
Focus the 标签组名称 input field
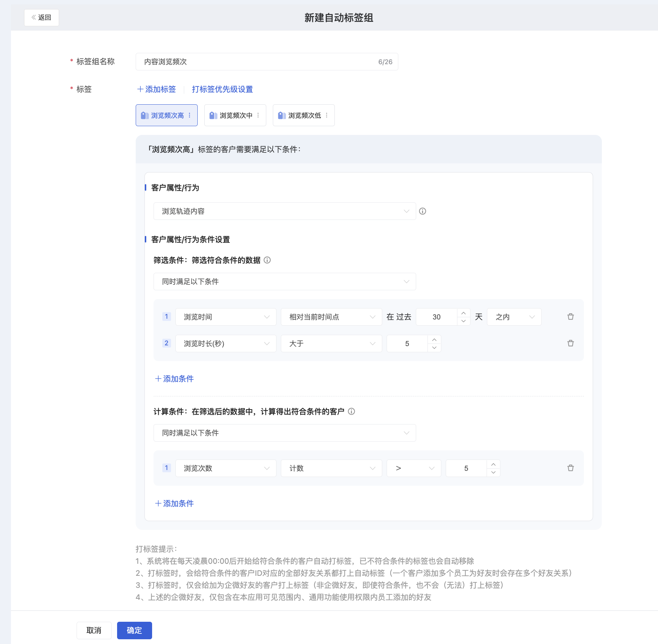click(267, 62)
